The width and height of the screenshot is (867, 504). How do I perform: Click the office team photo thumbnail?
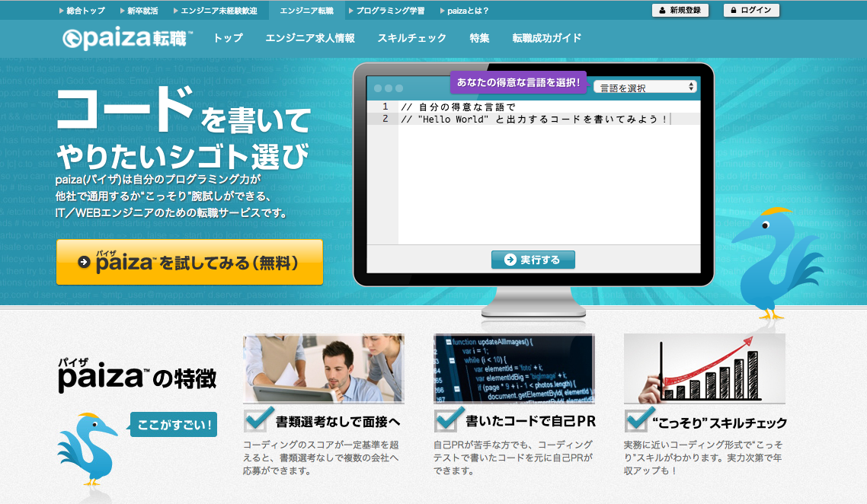(x=324, y=368)
